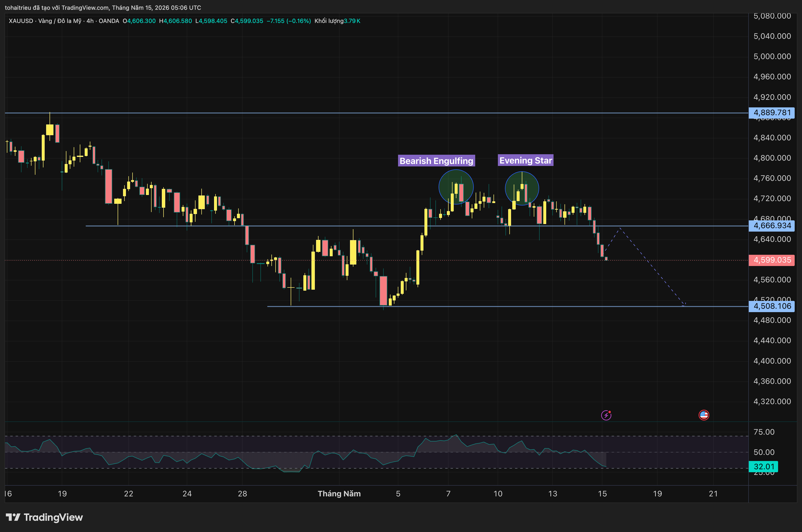Click the circle under Bearish Engulfing
The width and height of the screenshot is (802, 532).
[456, 187]
